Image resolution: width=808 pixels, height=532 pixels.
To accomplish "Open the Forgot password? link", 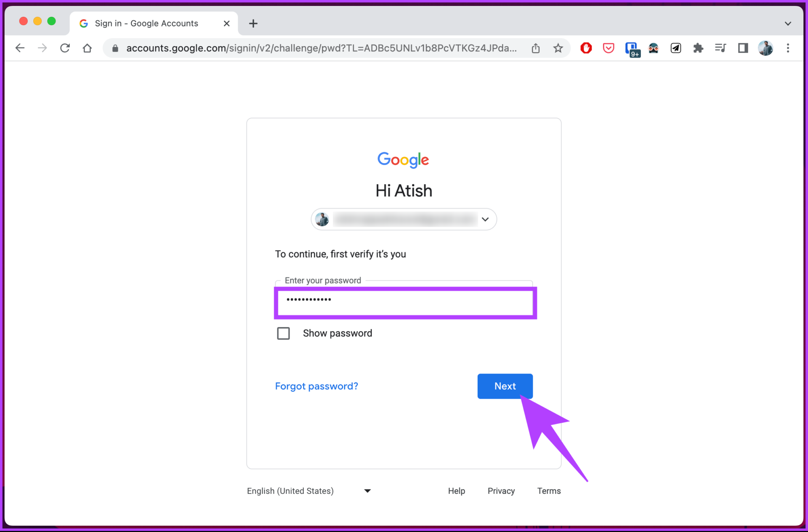I will click(x=316, y=386).
